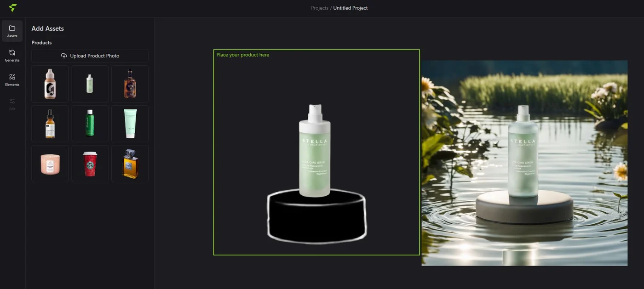Select the dark green bottle thumbnail
The width and height of the screenshot is (644, 289).
(x=90, y=124)
